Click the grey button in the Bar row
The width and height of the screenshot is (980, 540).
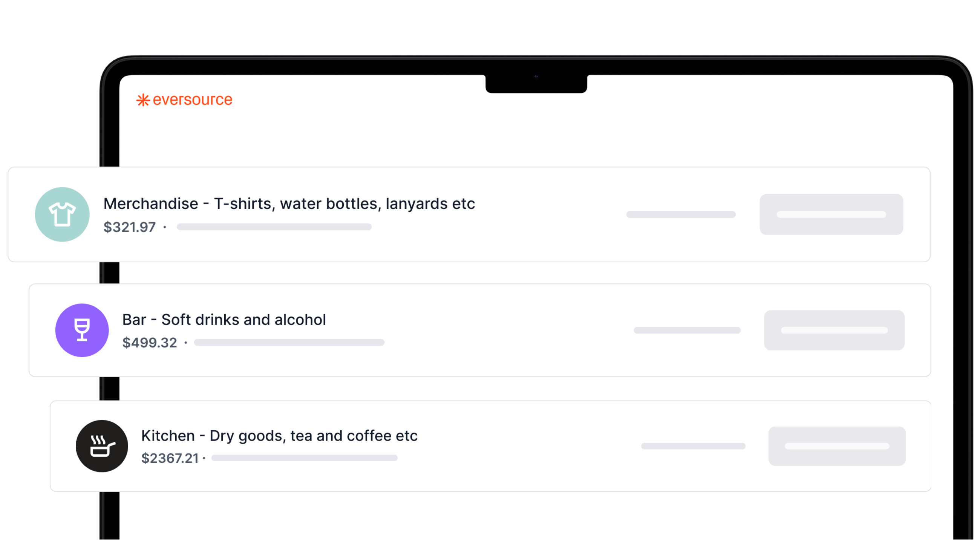(x=834, y=330)
